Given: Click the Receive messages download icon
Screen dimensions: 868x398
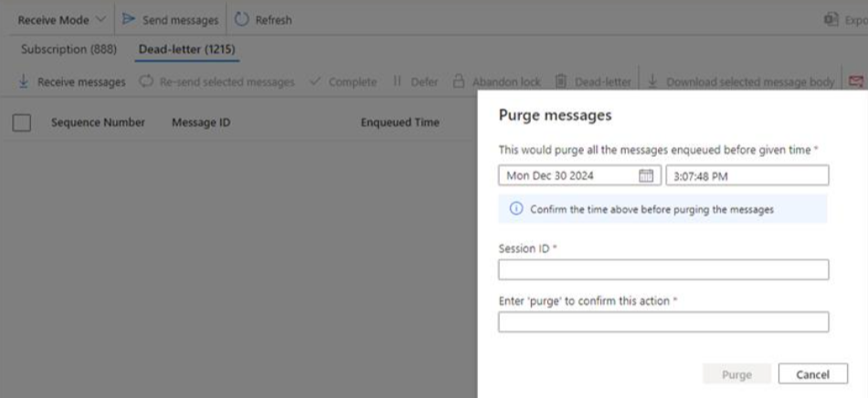Looking at the screenshot, I should (23, 81).
